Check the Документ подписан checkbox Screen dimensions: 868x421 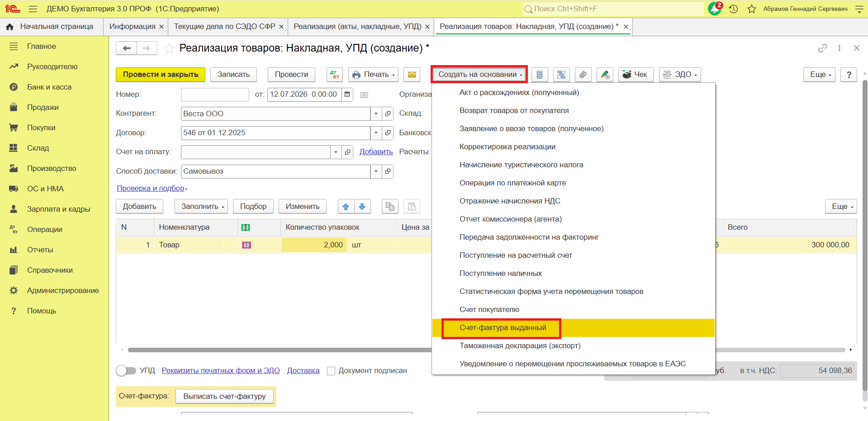tap(331, 371)
